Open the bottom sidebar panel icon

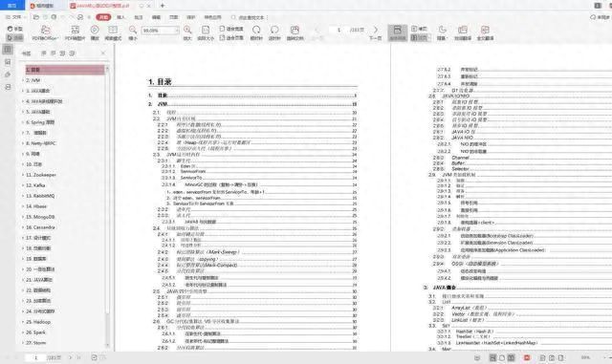[x=8, y=87]
